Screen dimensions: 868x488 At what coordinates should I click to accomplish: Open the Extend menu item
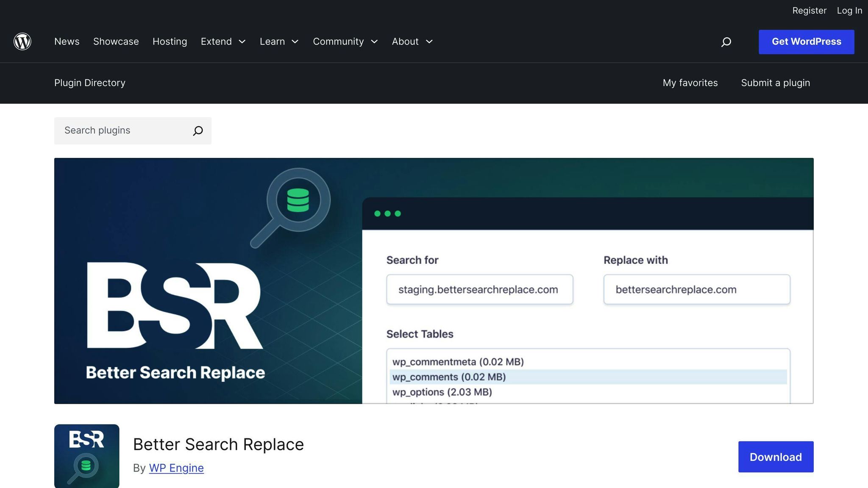[216, 42]
